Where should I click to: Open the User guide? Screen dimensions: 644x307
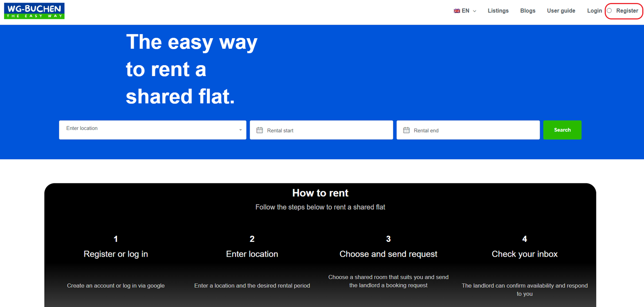tap(561, 11)
